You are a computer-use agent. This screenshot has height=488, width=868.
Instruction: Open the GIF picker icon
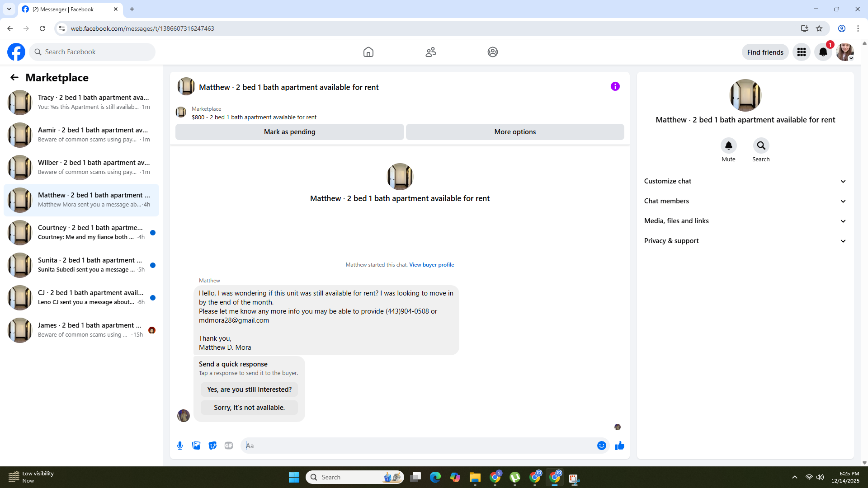(229, 446)
